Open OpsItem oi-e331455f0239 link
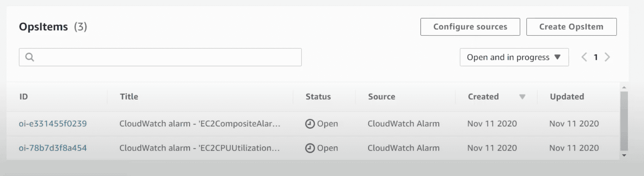Viewport: 644px width, 176px height. coord(53,124)
